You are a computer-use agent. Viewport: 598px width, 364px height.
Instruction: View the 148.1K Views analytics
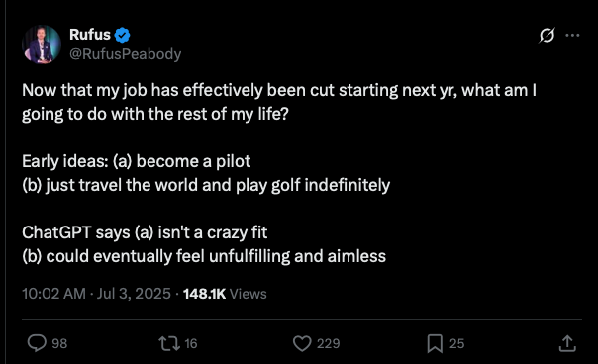[x=225, y=294]
